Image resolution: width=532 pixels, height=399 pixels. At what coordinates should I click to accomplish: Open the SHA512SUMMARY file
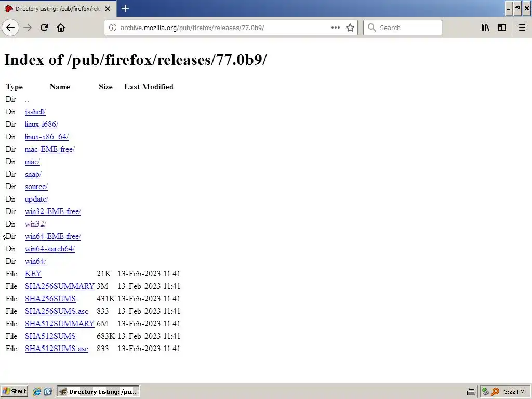tap(60, 324)
